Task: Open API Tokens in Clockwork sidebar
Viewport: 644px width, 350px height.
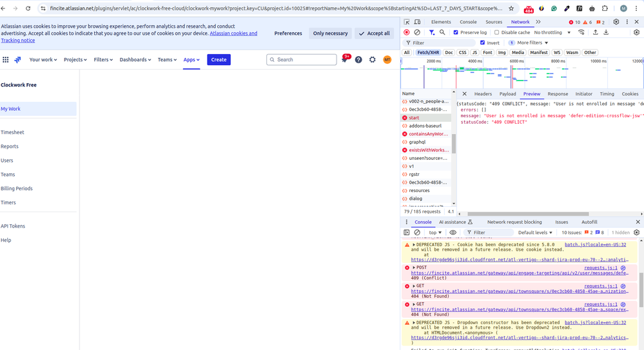Action: coord(13,226)
